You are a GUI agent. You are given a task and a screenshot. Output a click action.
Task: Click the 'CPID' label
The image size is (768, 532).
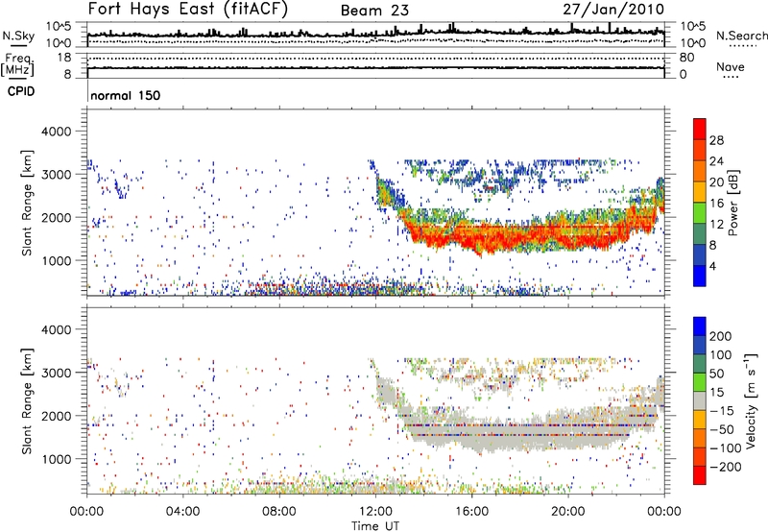click(x=21, y=91)
